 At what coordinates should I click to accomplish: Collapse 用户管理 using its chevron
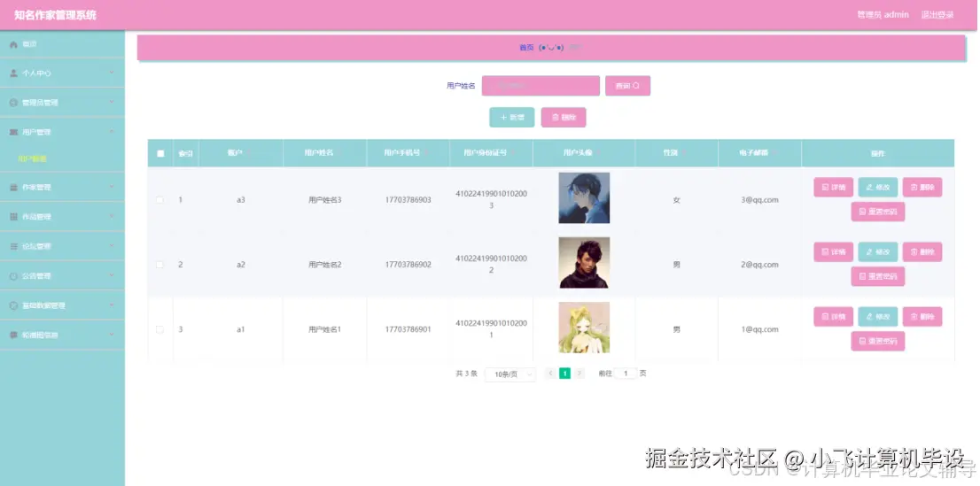click(x=112, y=132)
